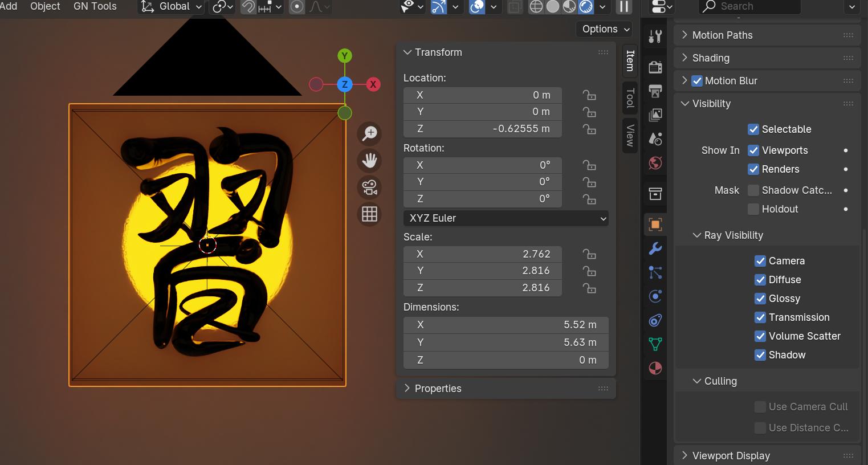Open the Global transform orientation dropdown

tap(172, 7)
